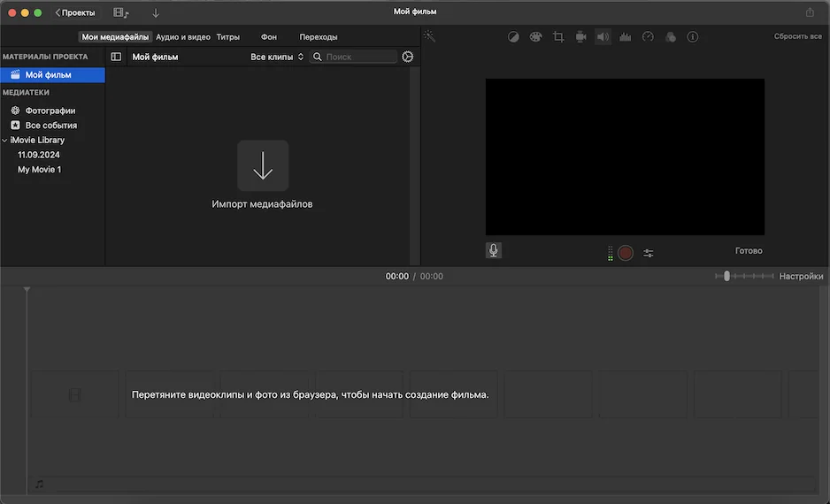Click the black preview viewer

coord(625,157)
